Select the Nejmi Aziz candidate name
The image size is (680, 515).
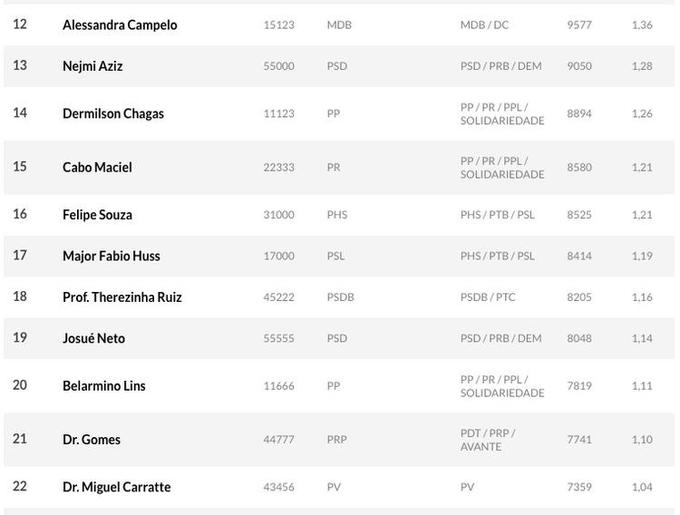tap(92, 66)
